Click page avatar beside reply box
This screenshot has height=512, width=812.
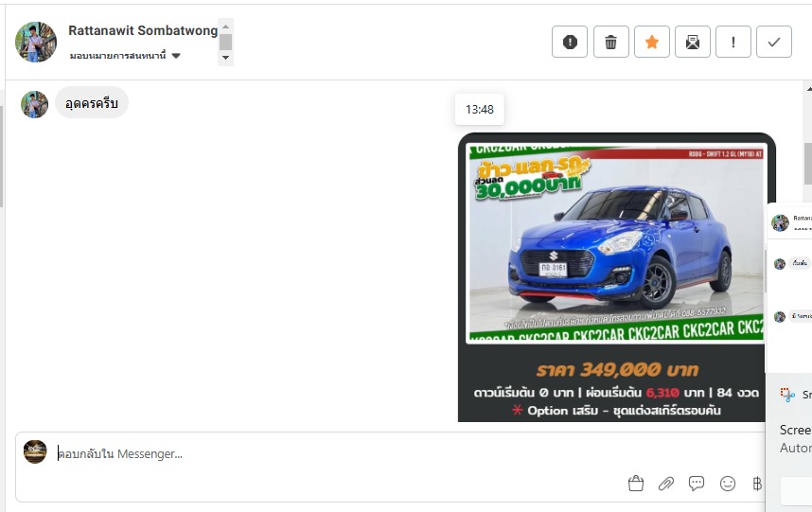(x=35, y=452)
